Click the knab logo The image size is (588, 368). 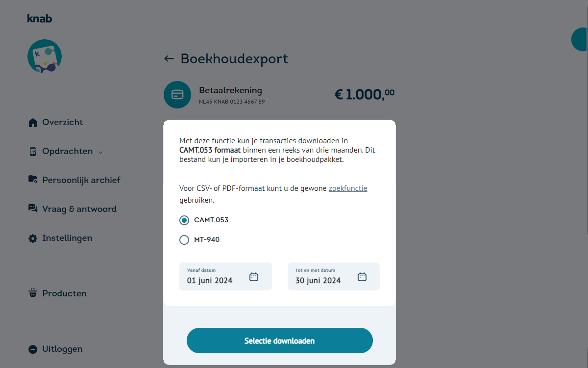[x=40, y=19]
